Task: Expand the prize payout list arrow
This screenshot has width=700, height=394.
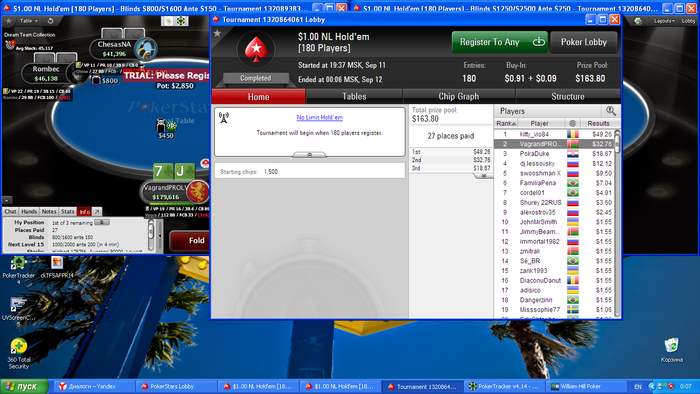Action: coord(483,176)
